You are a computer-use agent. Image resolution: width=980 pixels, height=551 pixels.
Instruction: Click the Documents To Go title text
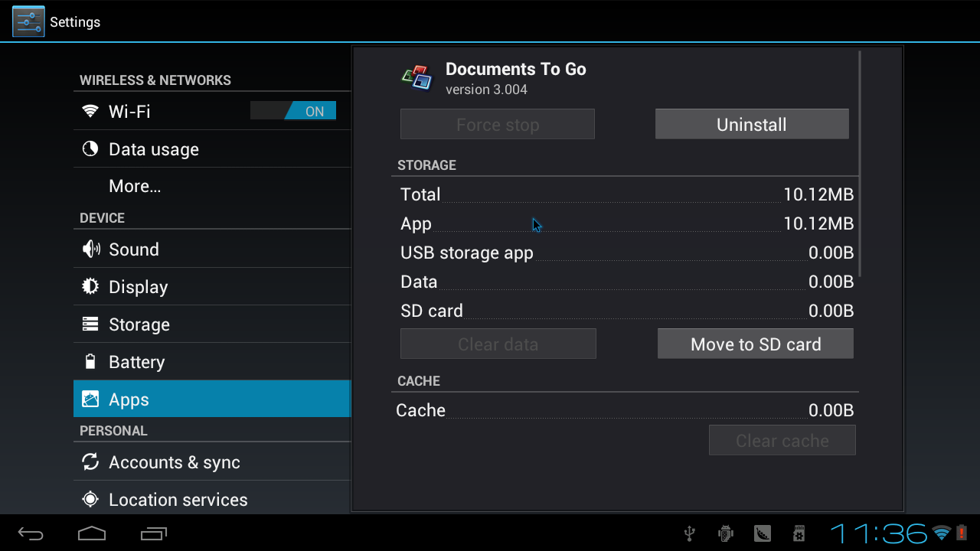tap(516, 69)
